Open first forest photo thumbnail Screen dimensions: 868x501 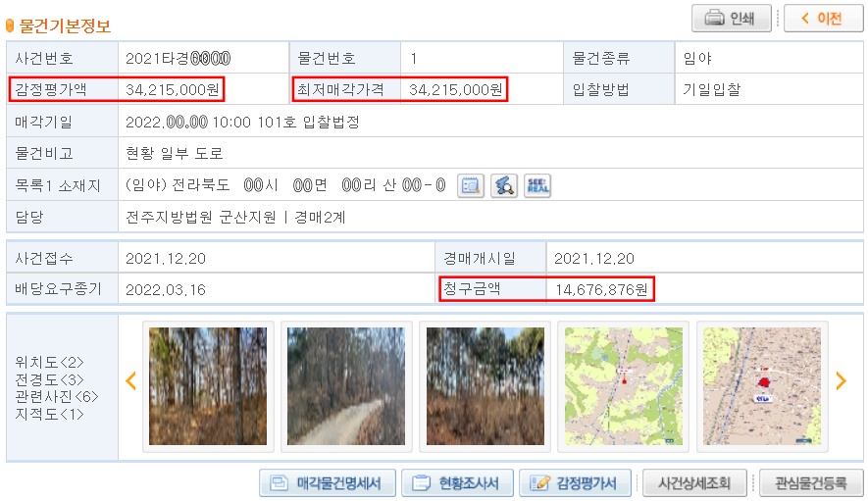click(208, 386)
